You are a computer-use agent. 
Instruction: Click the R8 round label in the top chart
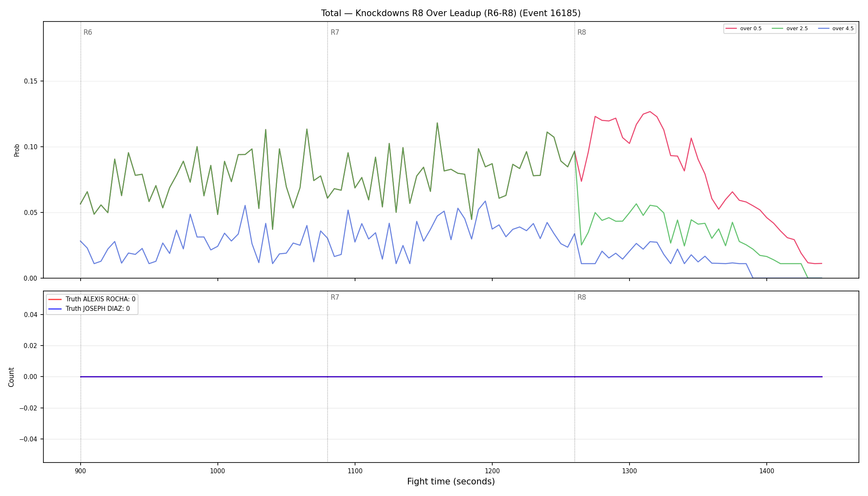click(x=582, y=32)
